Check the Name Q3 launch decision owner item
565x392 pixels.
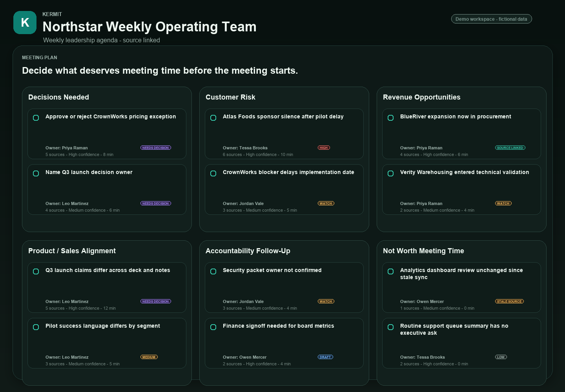coord(36,173)
